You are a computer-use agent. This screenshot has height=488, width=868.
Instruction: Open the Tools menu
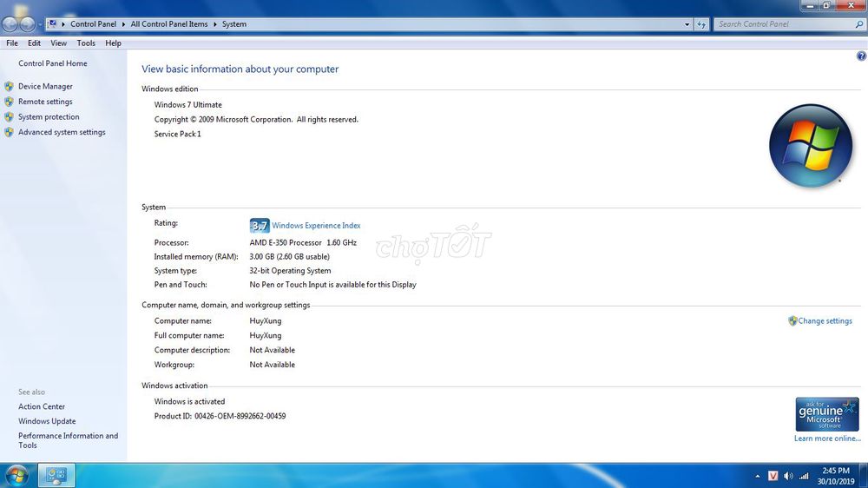(x=86, y=43)
